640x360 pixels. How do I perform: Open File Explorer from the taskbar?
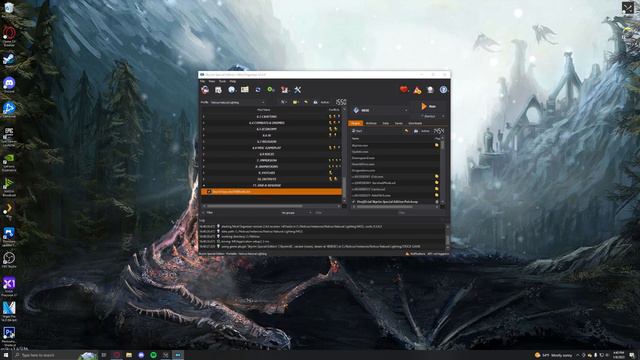129,355
